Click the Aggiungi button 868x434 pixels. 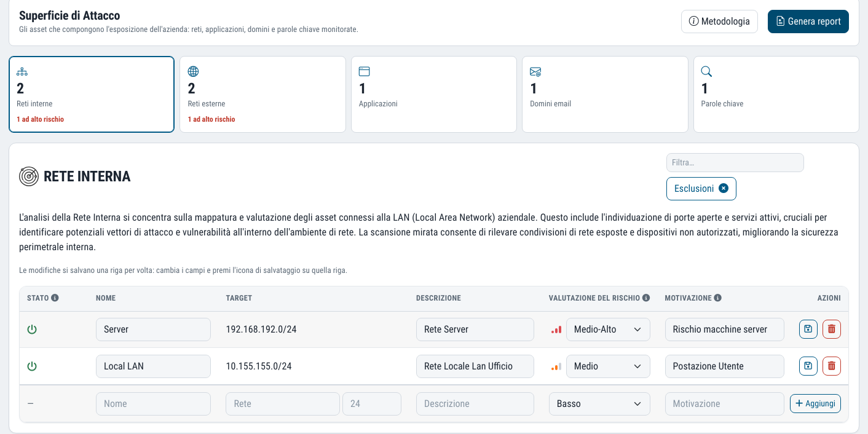pyautogui.click(x=815, y=404)
